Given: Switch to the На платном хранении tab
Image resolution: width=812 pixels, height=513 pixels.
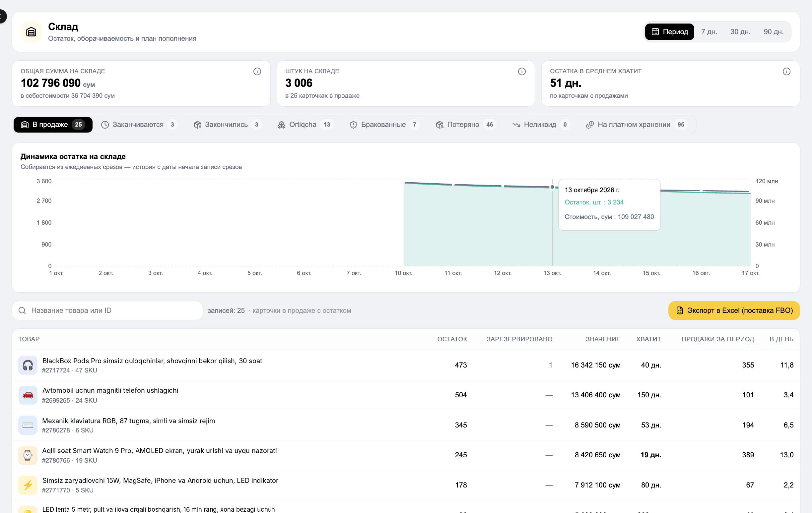Looking at the screenshot, I should pos(637,125).
